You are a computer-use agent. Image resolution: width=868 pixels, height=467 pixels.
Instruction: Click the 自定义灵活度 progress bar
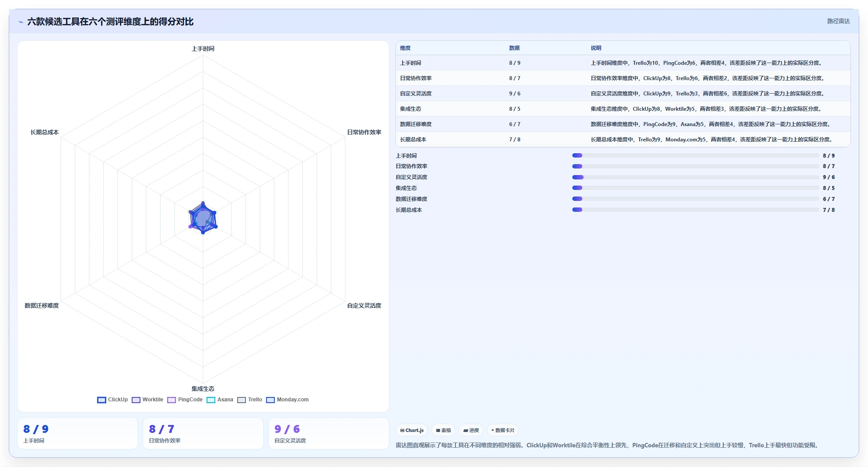pos(696,177)
